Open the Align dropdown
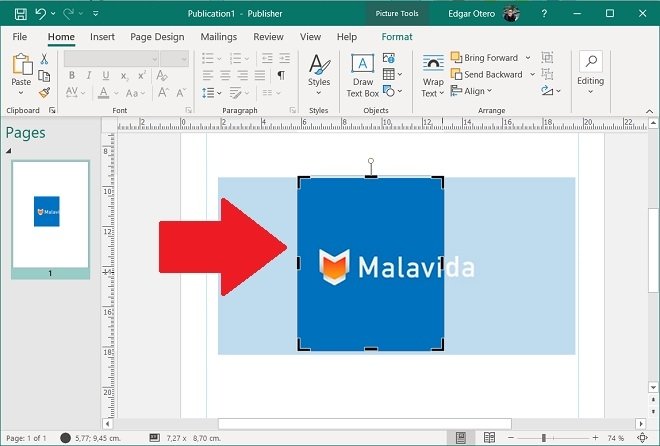The image size is (660, 446). tap(471, 91)
